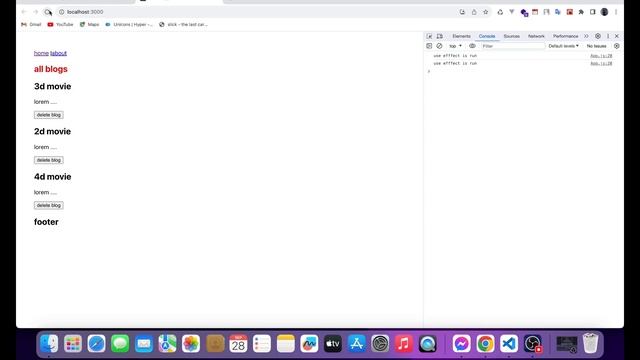This screenshot has height=360, width=640.
Task: Open DevTools settings gear
Action: click(x=598, y=36)
